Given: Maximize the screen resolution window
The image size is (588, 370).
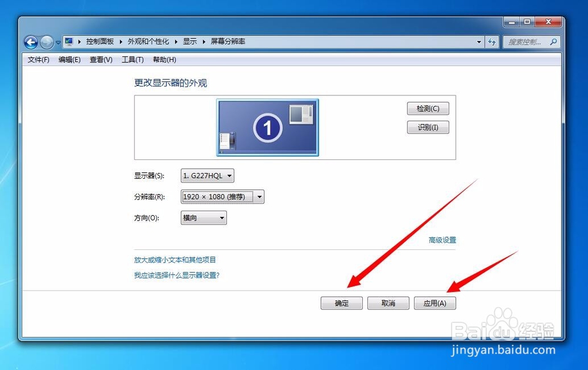Looking at the screenshot, I should pos(527,22).
